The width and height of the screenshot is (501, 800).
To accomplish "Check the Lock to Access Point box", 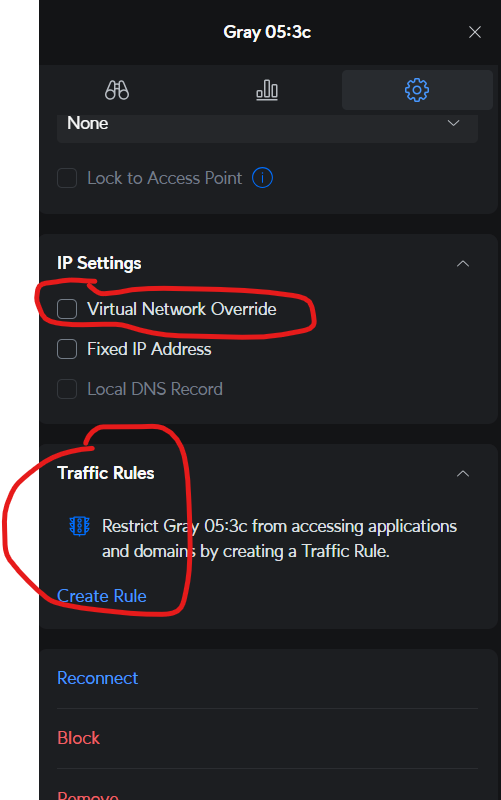I will click(x=67, y=178).
